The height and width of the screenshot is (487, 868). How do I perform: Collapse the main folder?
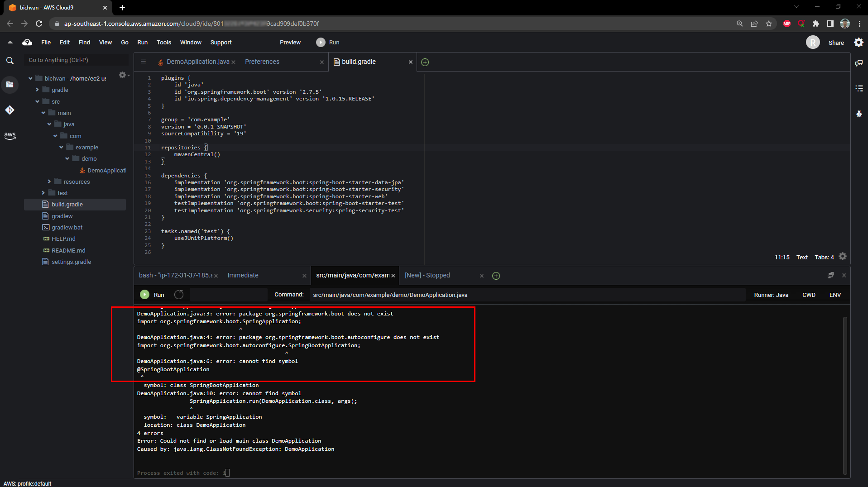click(43, 113)
